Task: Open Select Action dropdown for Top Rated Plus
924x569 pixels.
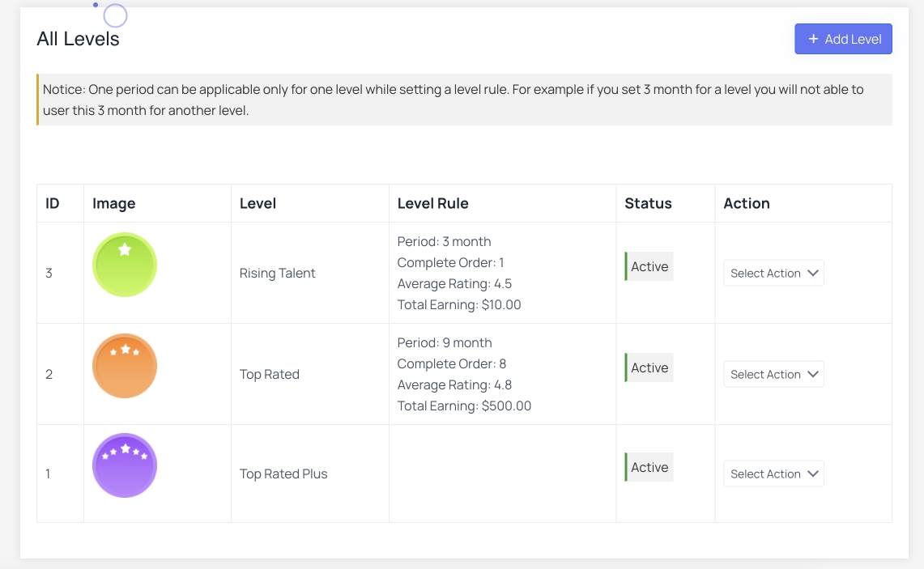Action: coord(773,473)
